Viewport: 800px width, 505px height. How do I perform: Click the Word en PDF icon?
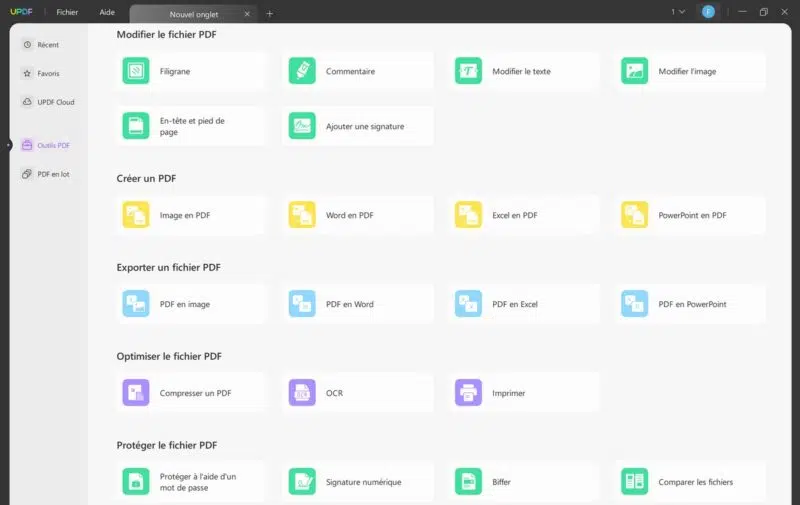(302, 215)
